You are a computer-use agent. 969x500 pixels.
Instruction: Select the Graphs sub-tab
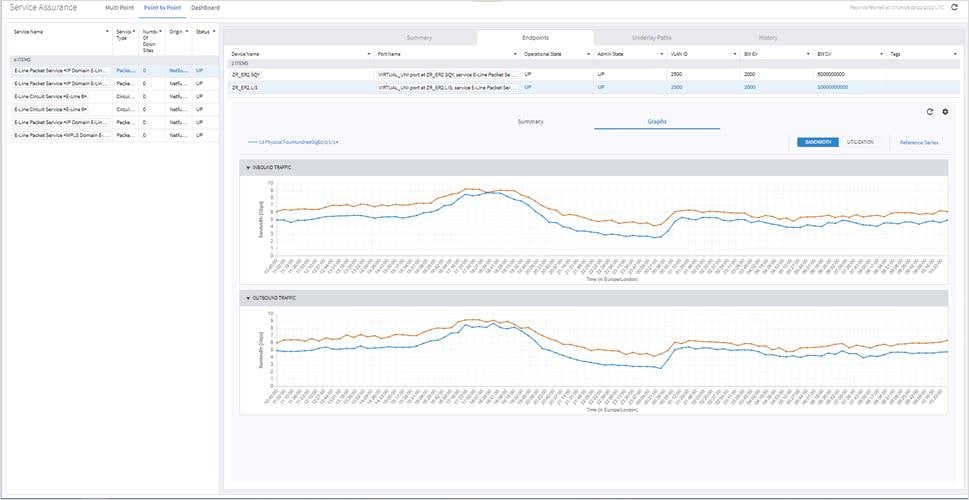[x=657, y=122]
